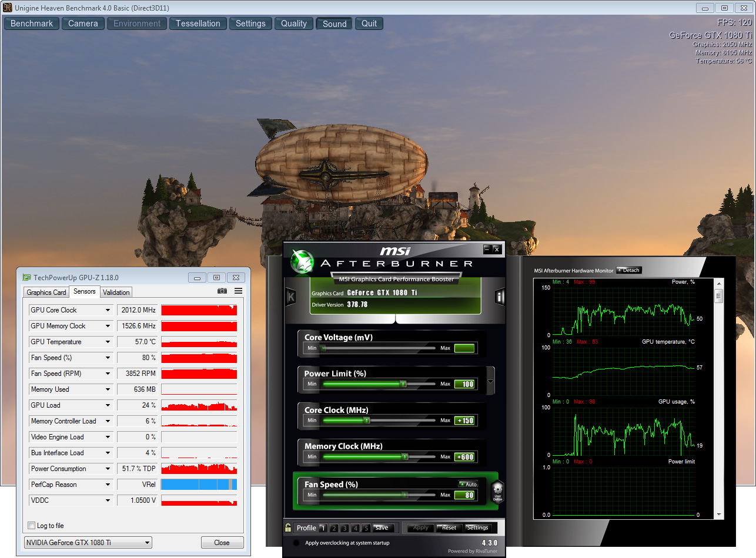Click the Memory Clock +600 value field
This screenshot has width=756, height=558.
tap(464, 457)
